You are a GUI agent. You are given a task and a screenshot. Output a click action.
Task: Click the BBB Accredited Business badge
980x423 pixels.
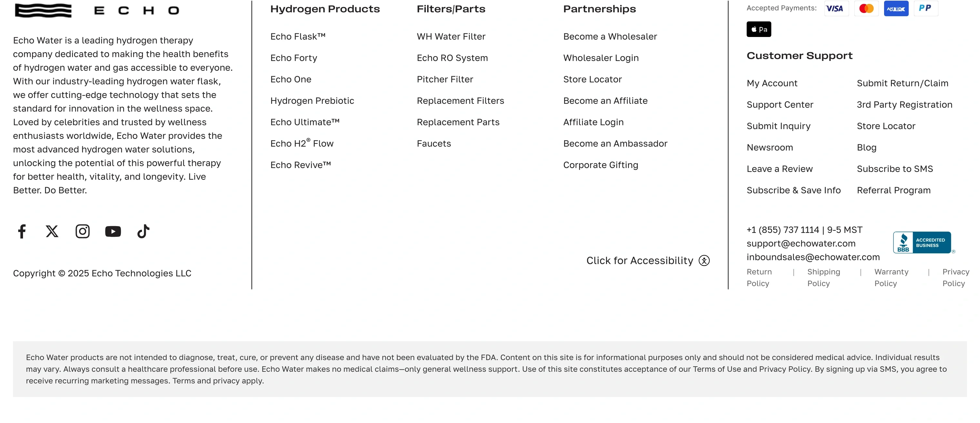click(x=922, y=243)
